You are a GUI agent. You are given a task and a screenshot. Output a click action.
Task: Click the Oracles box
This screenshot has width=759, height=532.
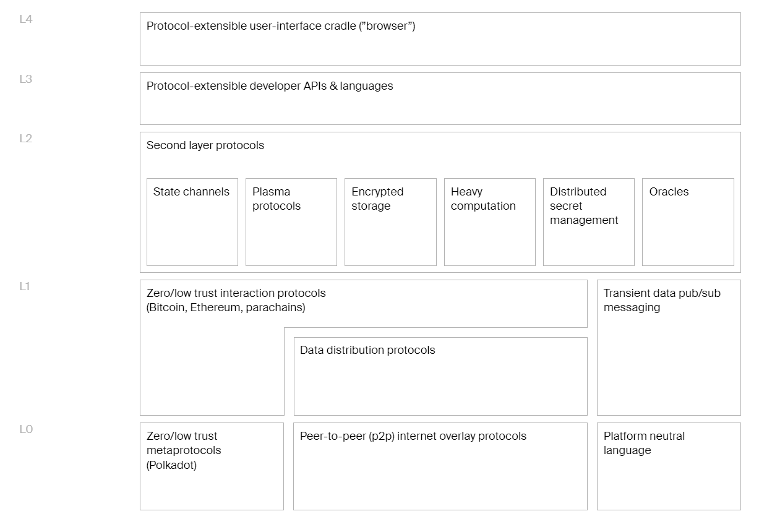(x=688, y=222)
